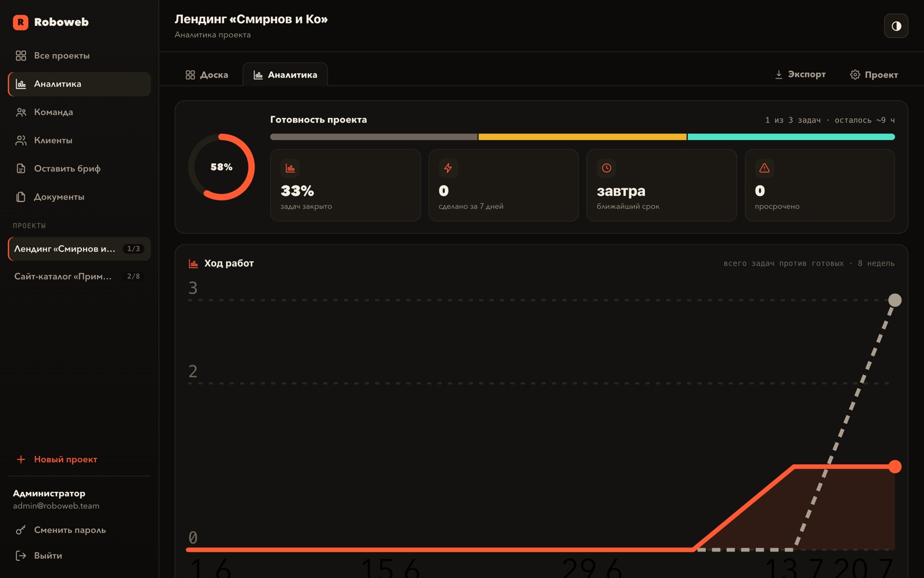Open Аналитика in the sidebar
The image size is (924, 578).
pyautogui.click(x=80, y=84)
